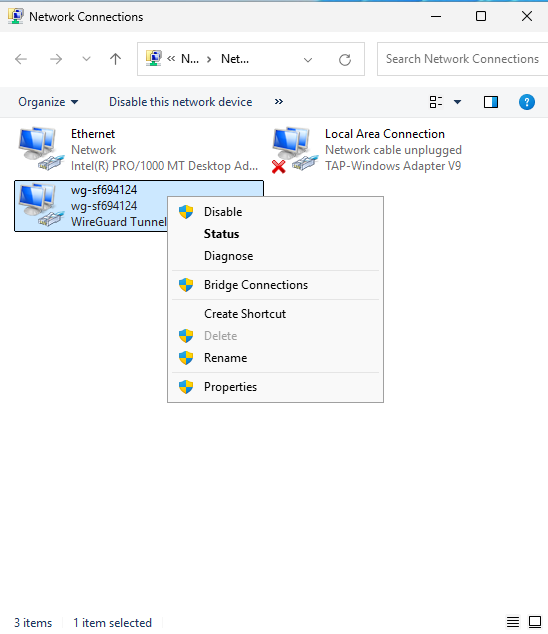The image size is (548, 634).
Task: Switch to details view in status bar
Action: tap(513, 622)
